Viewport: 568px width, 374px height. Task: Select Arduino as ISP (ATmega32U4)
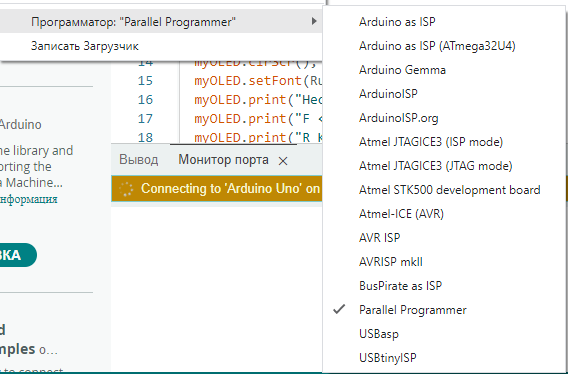click(445, 46)
